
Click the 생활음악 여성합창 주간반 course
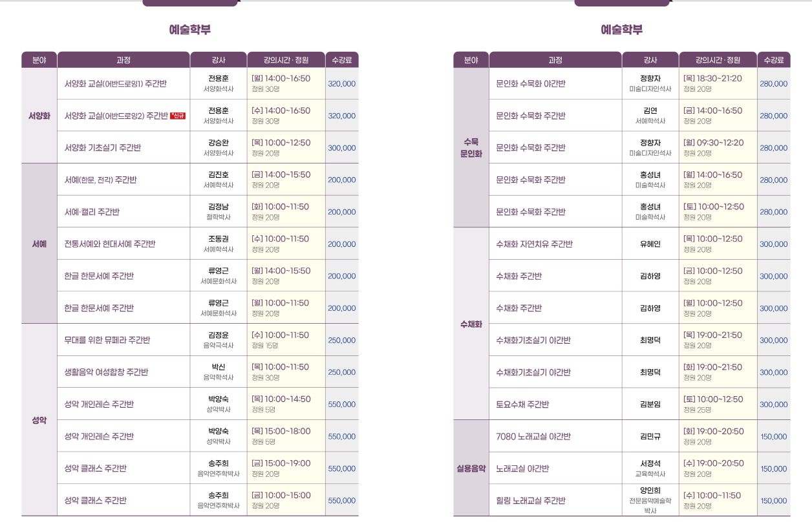click(107, 372)
